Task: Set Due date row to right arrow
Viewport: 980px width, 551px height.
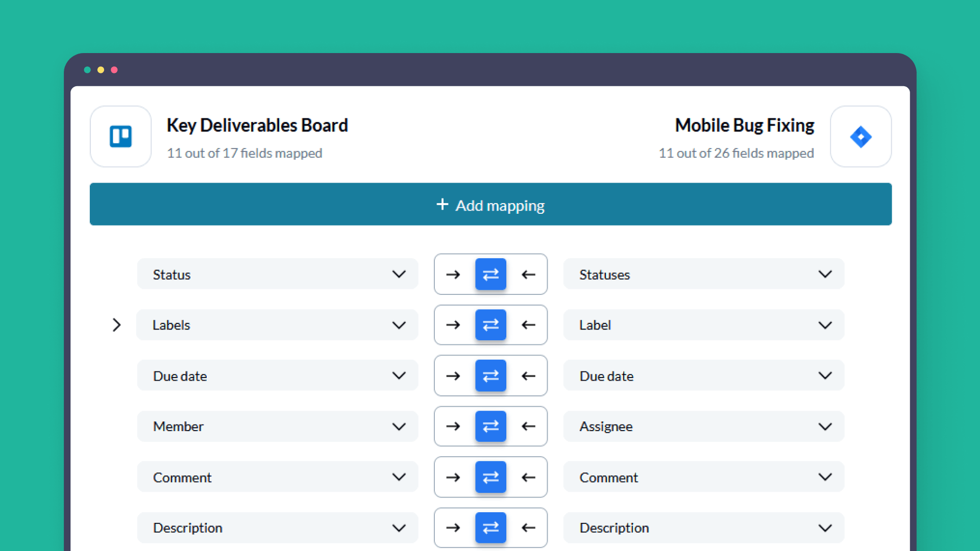Action: [453, 376]
